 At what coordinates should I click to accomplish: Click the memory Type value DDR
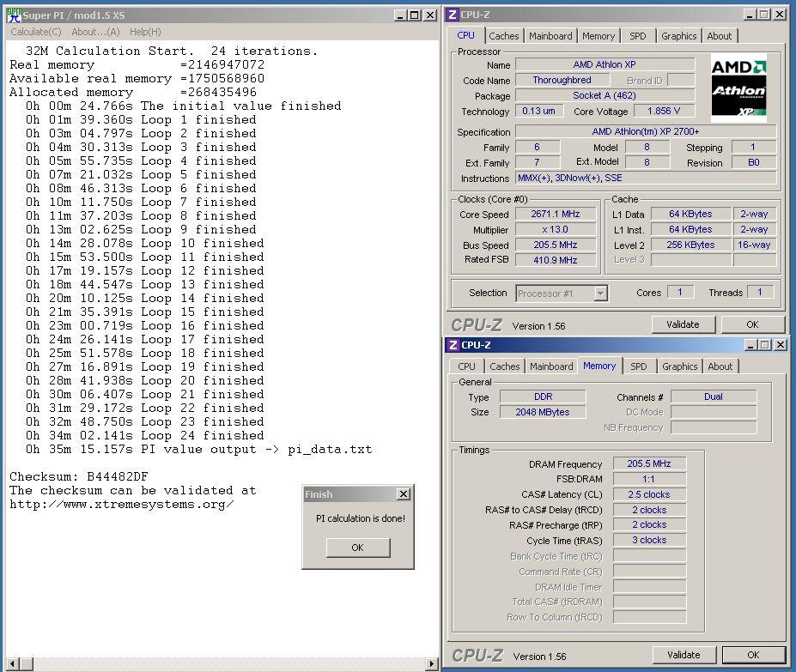coord(543,397)
